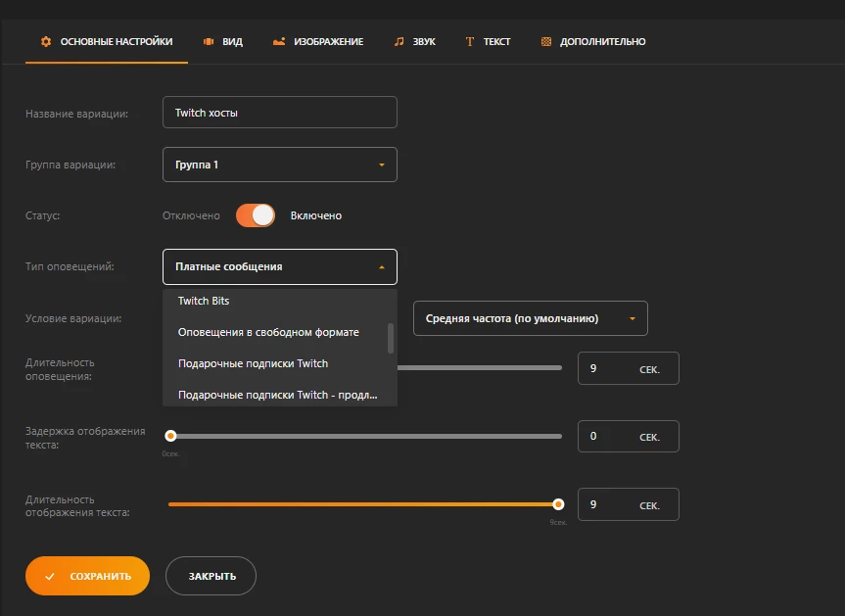
Task: Switch to the Изображение tab
Action: click(318, 41)
